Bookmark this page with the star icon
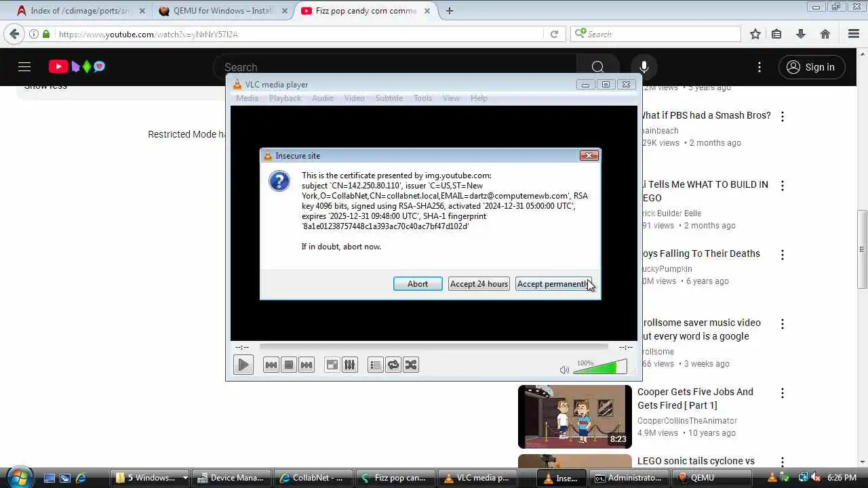The width and height of the screenshot is (868, 488). point(755,34)
